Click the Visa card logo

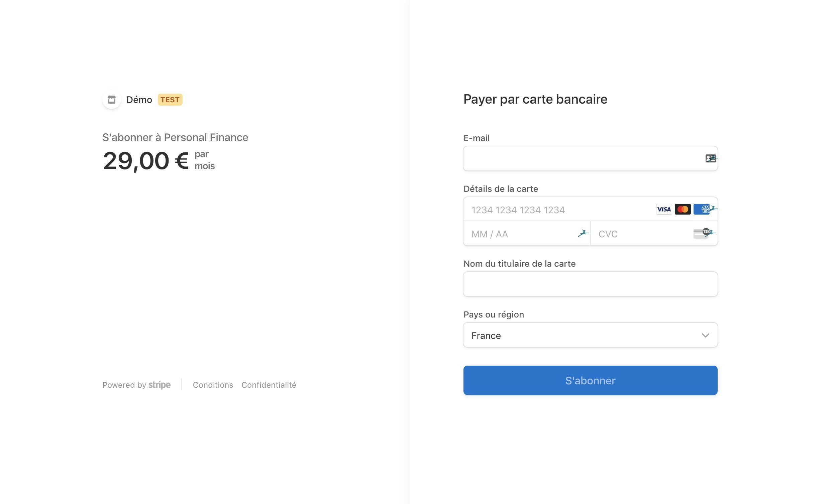[664, 209]
